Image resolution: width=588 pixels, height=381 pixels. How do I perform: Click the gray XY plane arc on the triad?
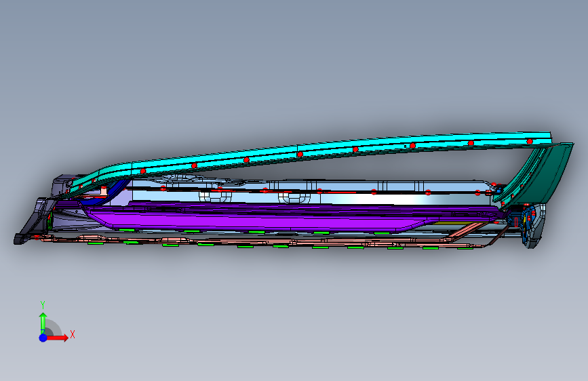(x=54, y=327)
